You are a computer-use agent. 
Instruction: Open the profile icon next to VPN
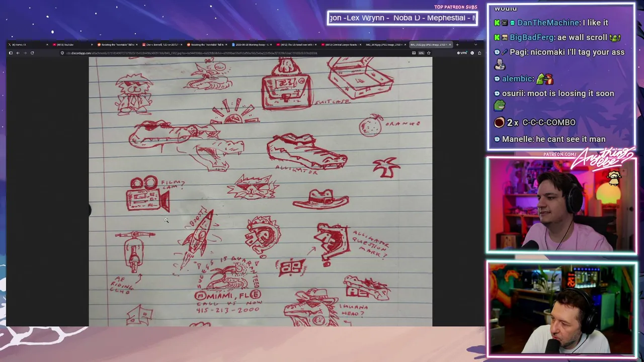pos(472,53)
